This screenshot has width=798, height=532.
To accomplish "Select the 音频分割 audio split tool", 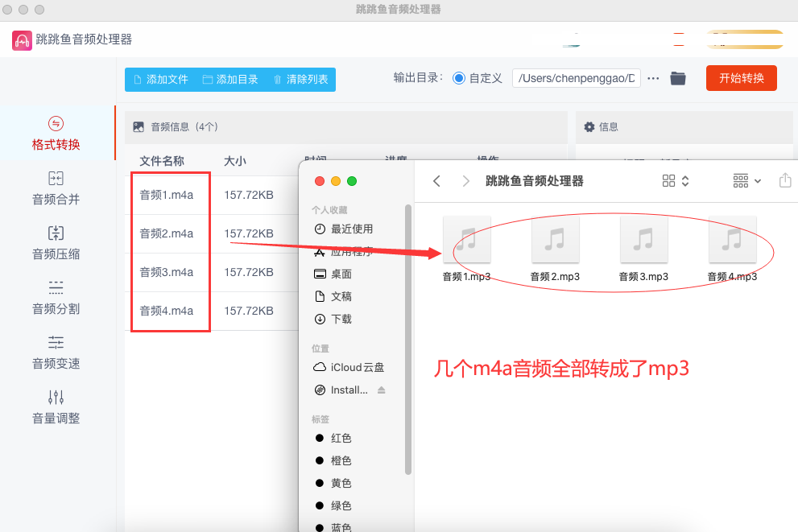I will 56,288.
